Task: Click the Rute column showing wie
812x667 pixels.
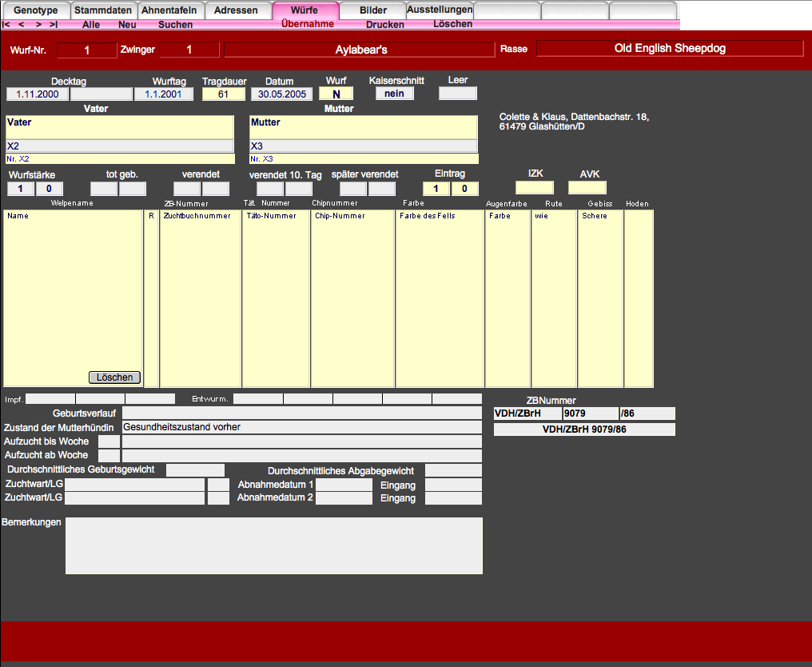Action: point(554,298)
